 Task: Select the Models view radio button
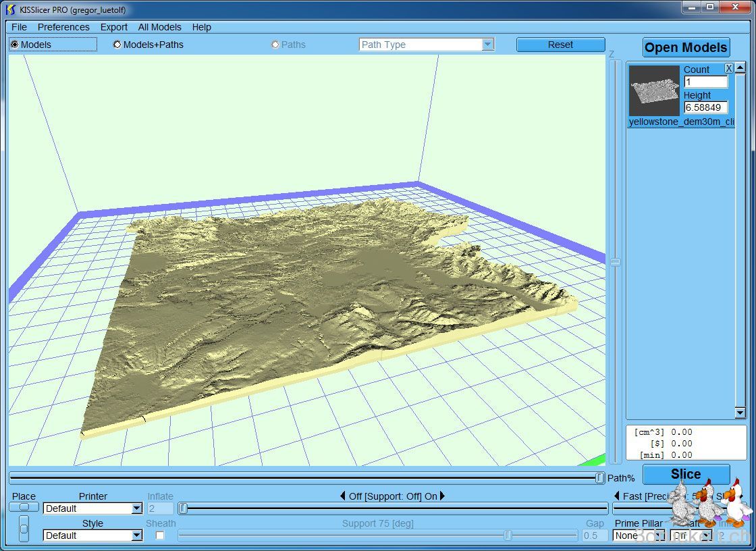coord(15,45)
